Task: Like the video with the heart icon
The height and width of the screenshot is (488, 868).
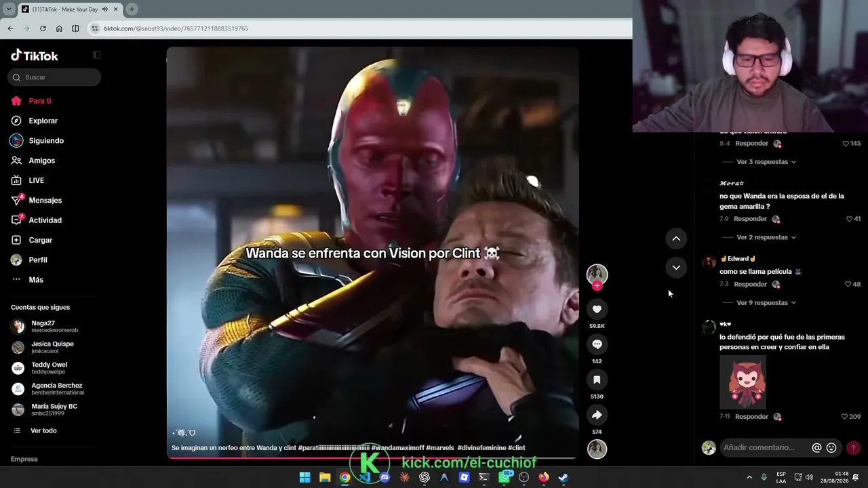Action: 597,309
